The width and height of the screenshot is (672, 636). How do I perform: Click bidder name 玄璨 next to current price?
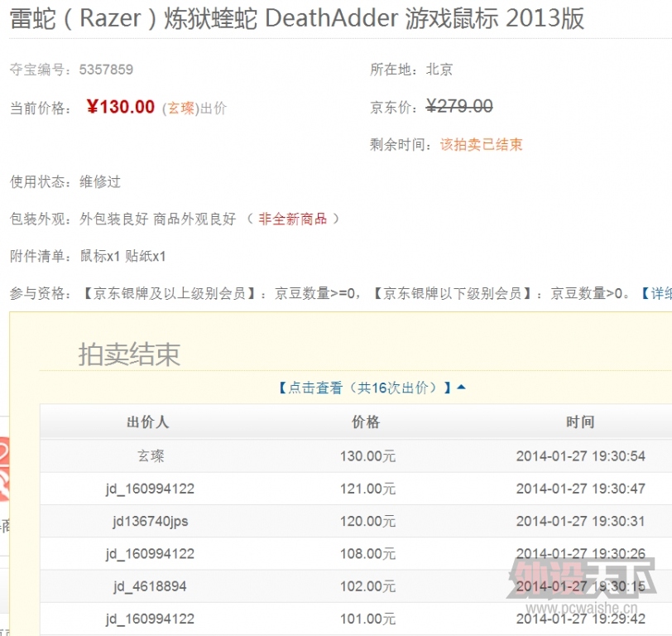[x=181, y=108]
